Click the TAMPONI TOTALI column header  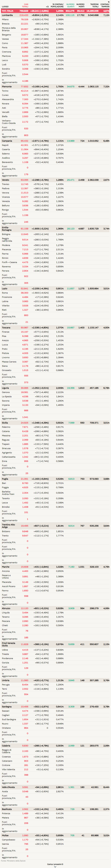(x=94, y=5)
